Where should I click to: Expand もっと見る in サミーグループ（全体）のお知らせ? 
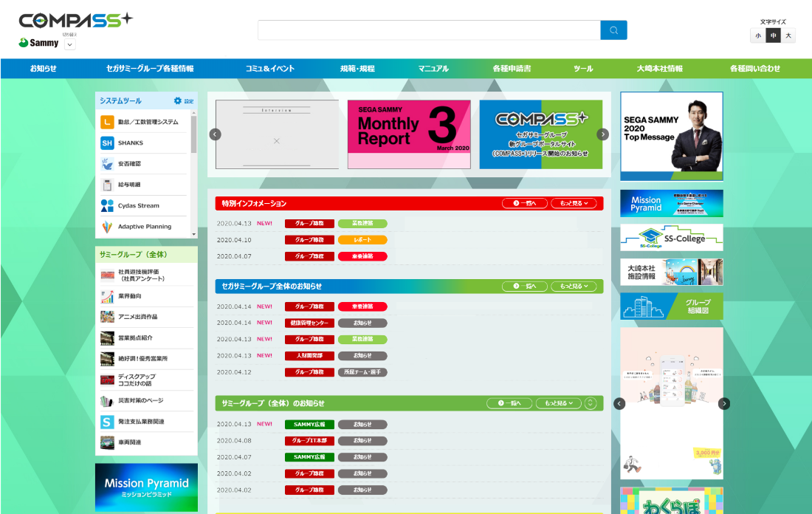(559, 403)
